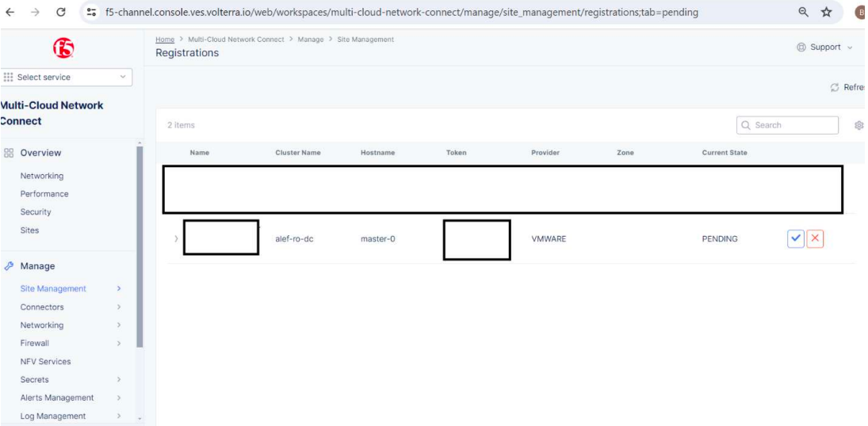Select Site Management in the sidebar
The height and width of the screenshot is (426, 868).
coord(53,289)
